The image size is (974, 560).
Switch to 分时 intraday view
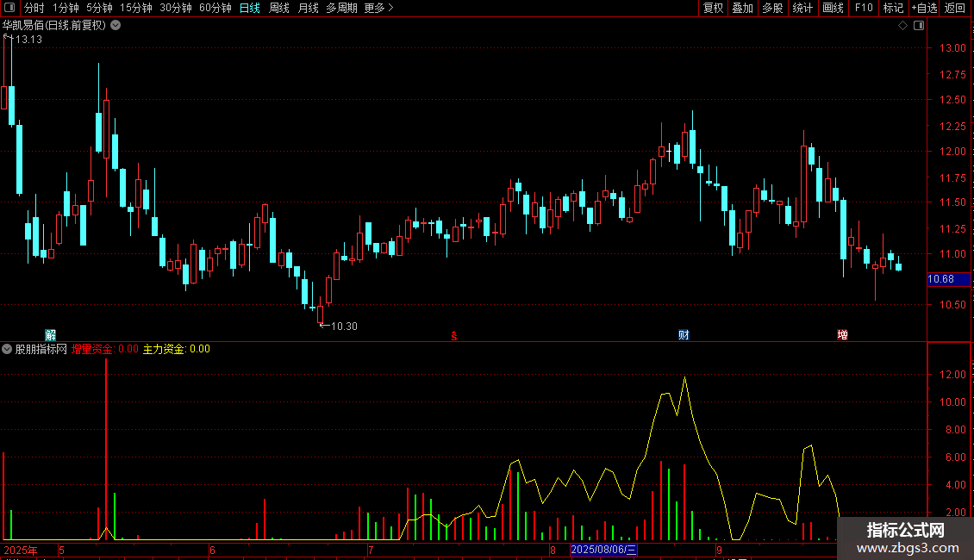(34, 8)
